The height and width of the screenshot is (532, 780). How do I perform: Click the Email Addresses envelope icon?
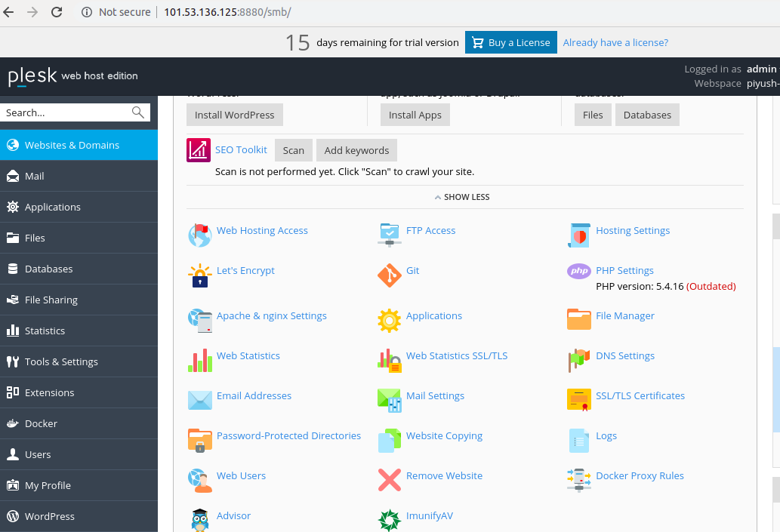[200, 400]
